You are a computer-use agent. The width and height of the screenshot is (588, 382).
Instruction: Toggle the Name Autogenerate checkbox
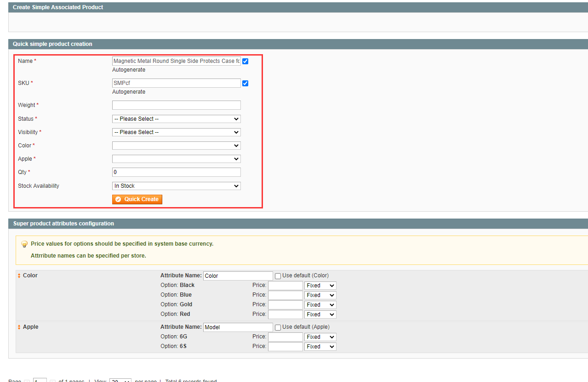[x=245, y=62]
